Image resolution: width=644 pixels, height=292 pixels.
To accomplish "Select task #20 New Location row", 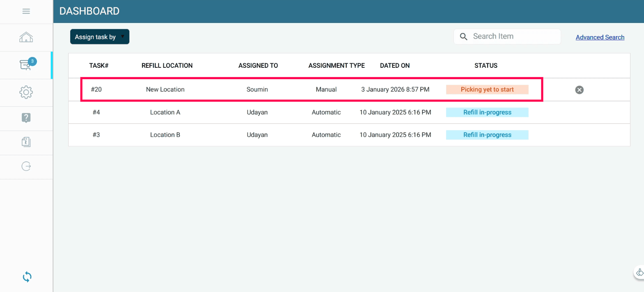I will click(165, 90).
